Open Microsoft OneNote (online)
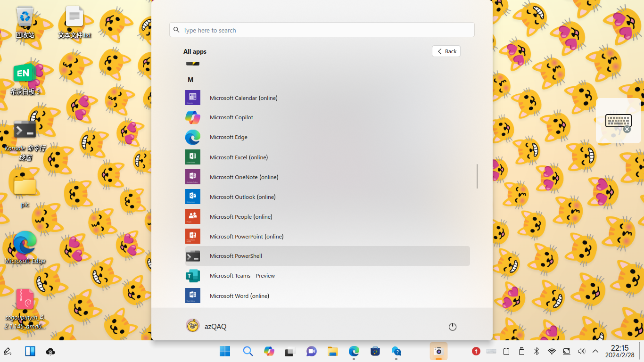 tap(328, 177)
